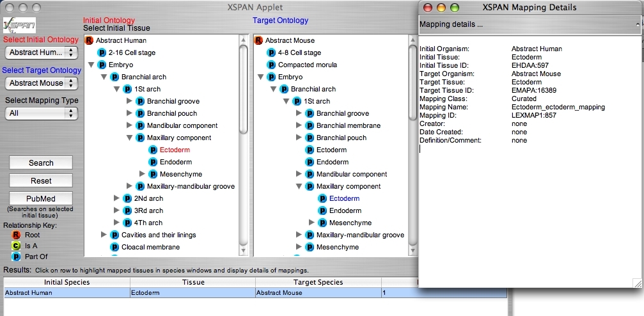Image resolution: width=644 pixels, height=316 pixels.
Task: Click the root icon beside Abstract Mouse
Action: pos(258,40)
